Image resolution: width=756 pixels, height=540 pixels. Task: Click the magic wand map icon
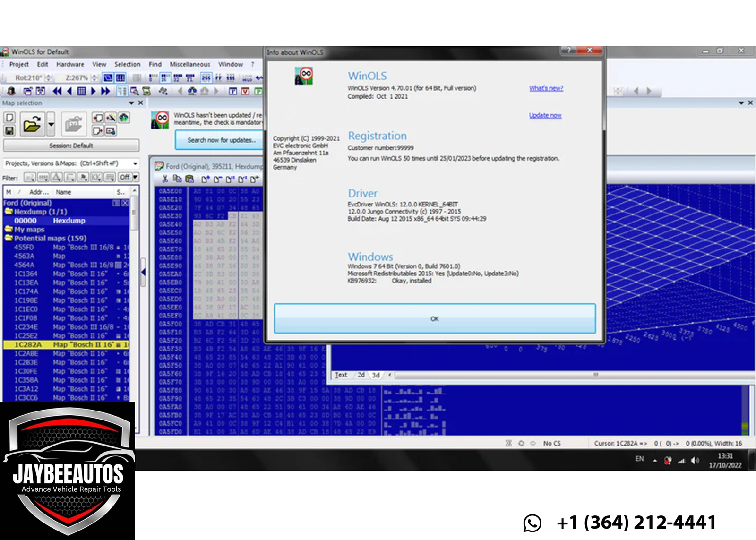(111, 118)
